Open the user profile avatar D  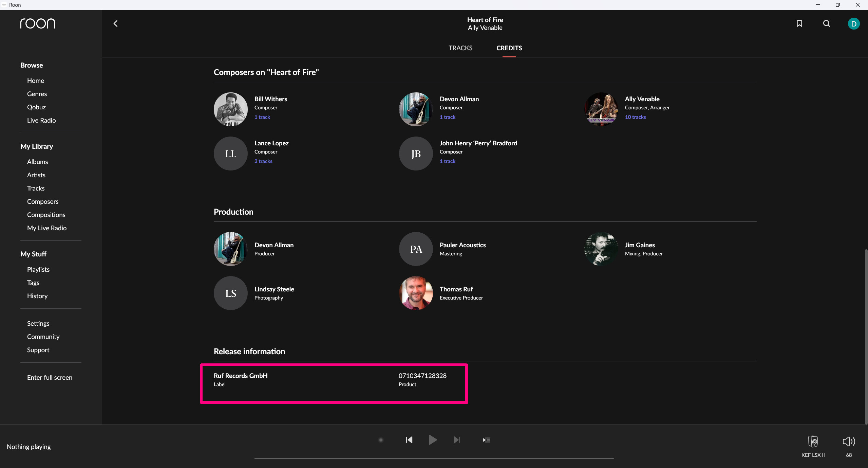point(853,23)
